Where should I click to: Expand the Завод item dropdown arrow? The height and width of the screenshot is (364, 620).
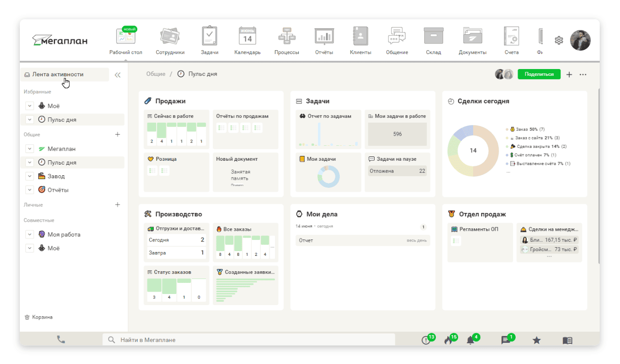click(29, 177)
